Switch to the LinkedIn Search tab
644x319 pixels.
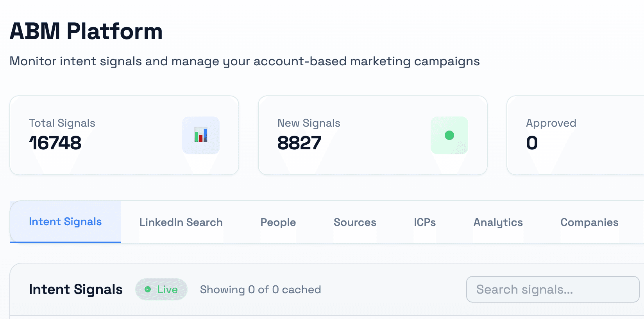point(181,222)
